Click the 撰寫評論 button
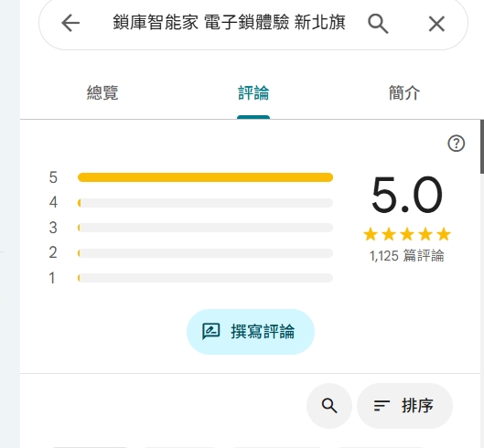Screen dimensions: 484x448 point(251,332)
